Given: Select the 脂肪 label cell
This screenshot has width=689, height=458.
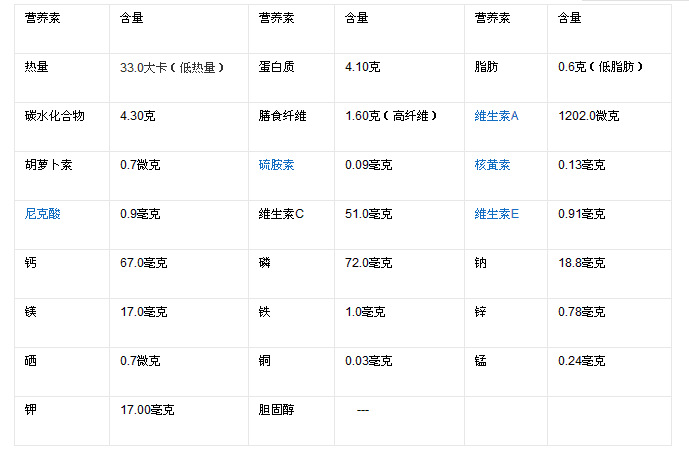Looking at the screenshot, I should coord(486,67).
